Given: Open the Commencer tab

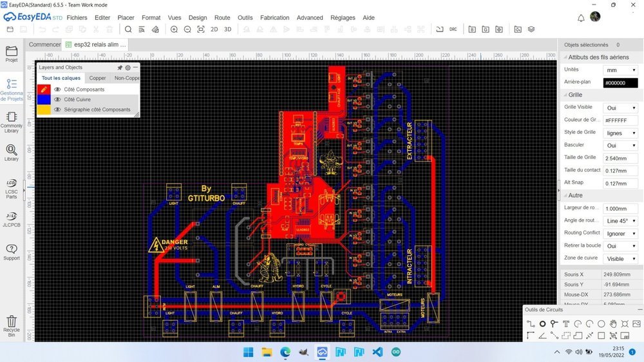Looking at the screenshot, I should pyautogui.click(x=44, y=44).
